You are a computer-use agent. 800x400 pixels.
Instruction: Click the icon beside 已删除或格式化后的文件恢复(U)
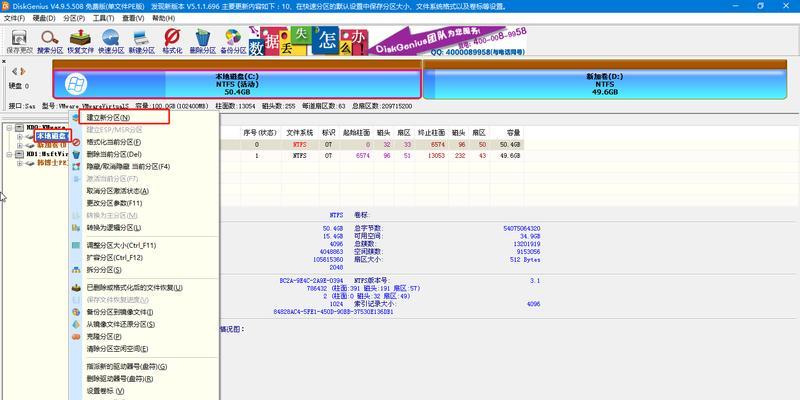tap(76, 288)
